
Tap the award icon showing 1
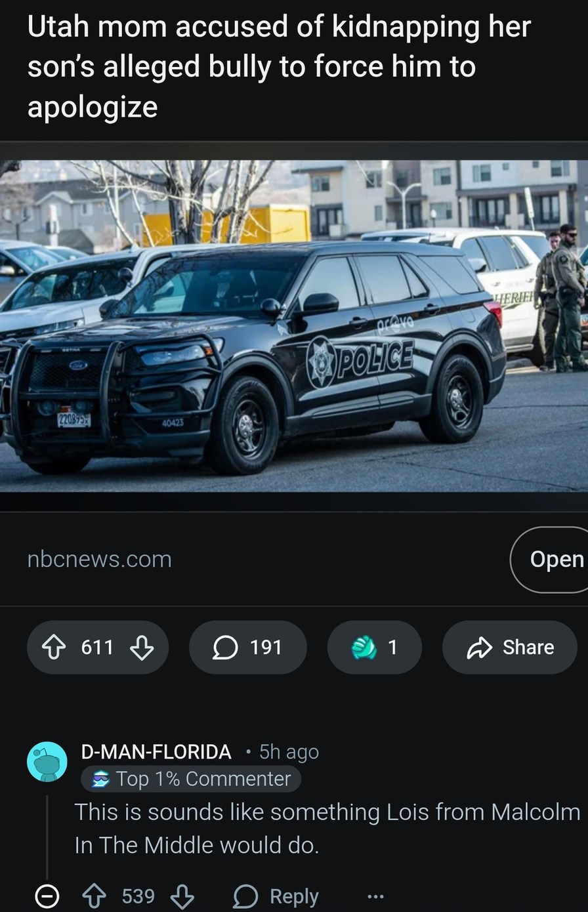[x=375, y=648]
